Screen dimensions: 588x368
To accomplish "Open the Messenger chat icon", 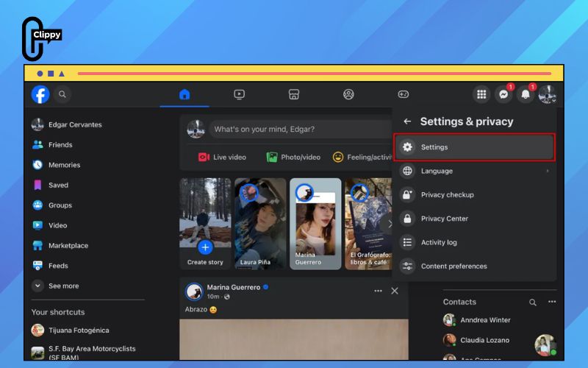I will [503, 94].
